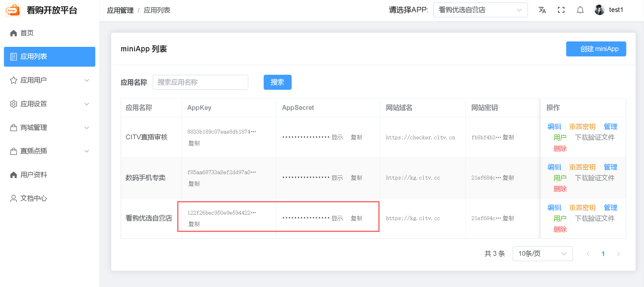Edit the 数码手机专卖 app
This screenshot has width=644, height=287.
554,167
